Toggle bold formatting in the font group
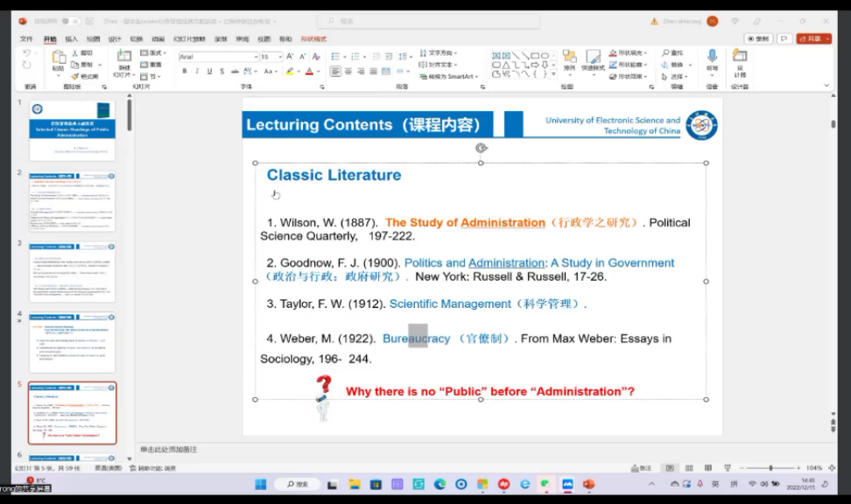This screenshot has height=504, width=851. click(x=185, y=71)
